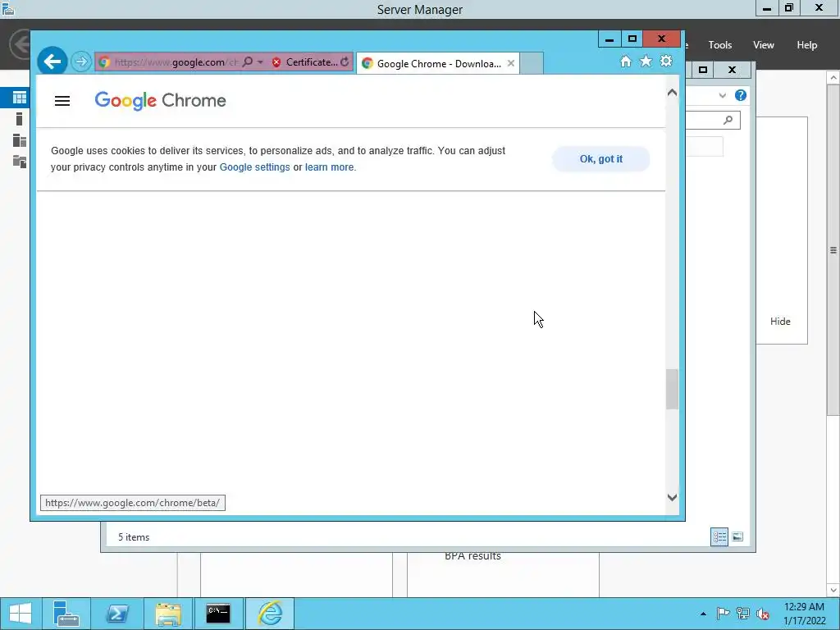Viewport: 840px width, 630px height.
Task: Click Server Manager Local Server sidebar icon
Action: click(20, 119)
